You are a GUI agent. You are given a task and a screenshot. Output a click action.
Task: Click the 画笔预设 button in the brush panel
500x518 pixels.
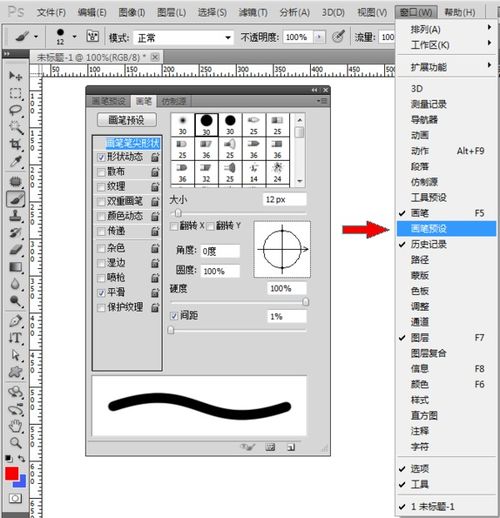[x=127, y=120]
